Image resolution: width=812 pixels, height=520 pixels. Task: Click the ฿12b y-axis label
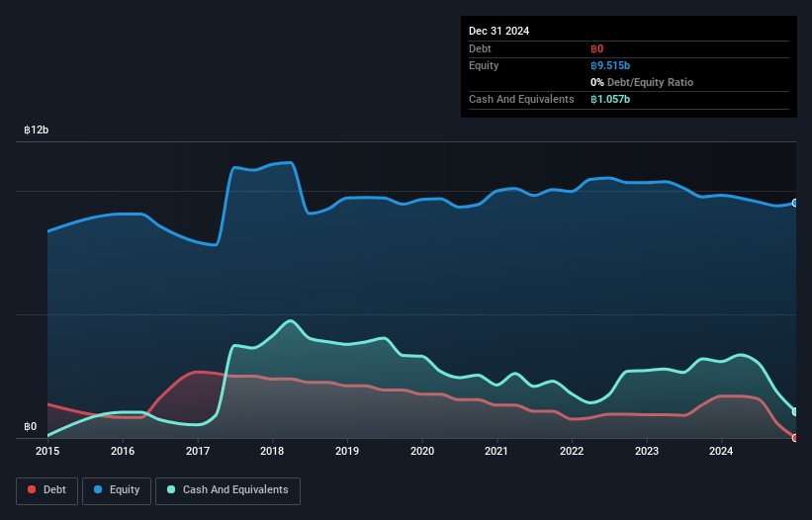pyautogui.click(x=37, y=130)
